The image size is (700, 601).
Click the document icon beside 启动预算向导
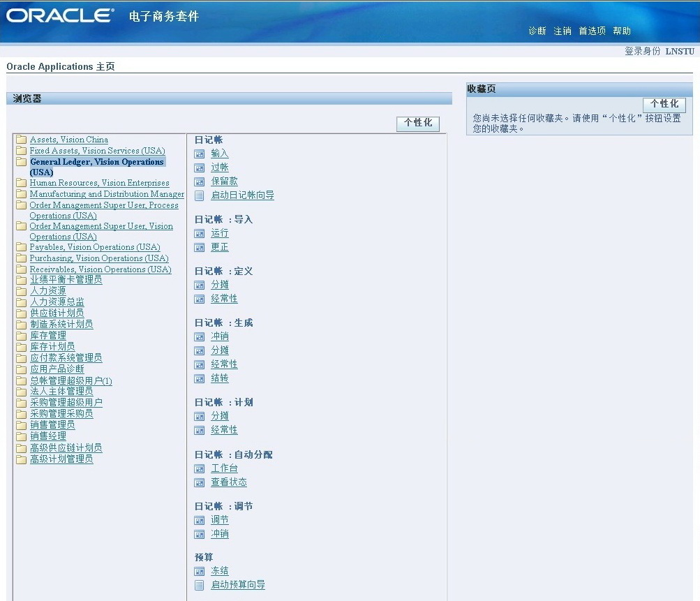pos(199,586)
